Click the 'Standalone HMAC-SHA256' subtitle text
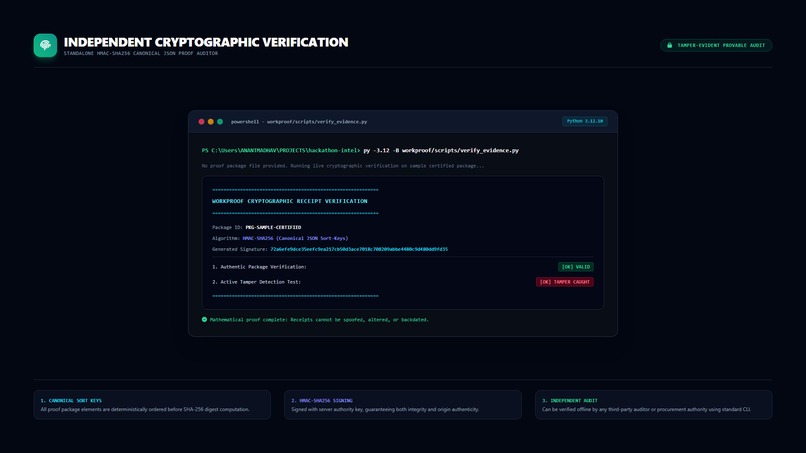 click(x=141, y=53)
